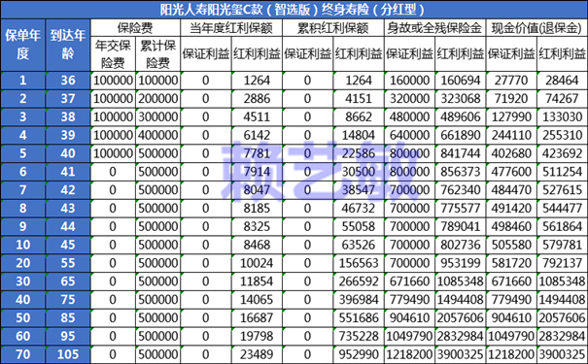Select policy year cell 10
This screenshot has width=588, height=364.
pos(23,246)
